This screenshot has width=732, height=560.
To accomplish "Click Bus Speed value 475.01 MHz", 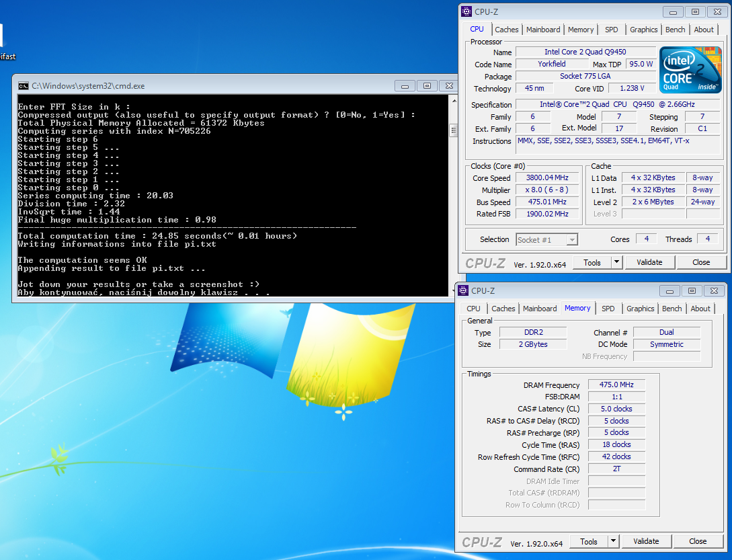I will [x=547, y=202].
